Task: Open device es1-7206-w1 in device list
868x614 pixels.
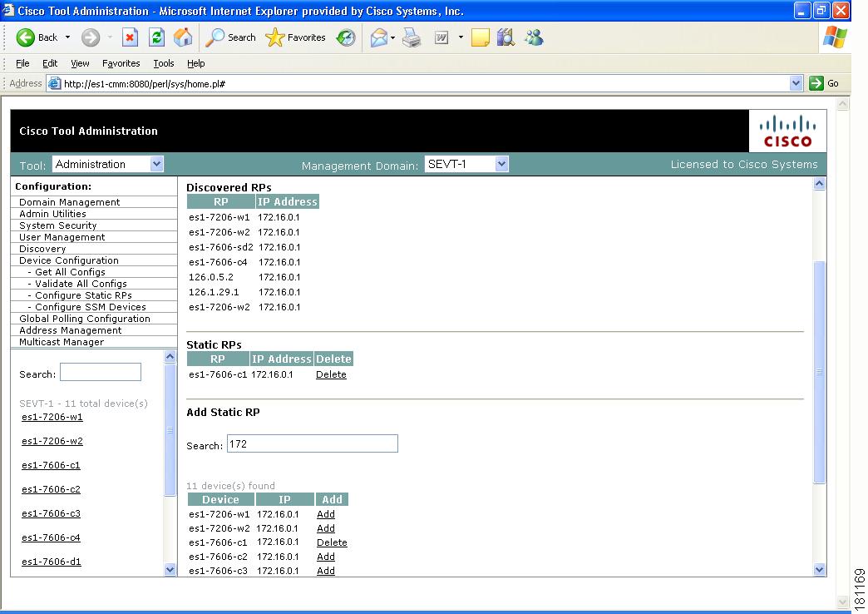Action: coord(52,418)
